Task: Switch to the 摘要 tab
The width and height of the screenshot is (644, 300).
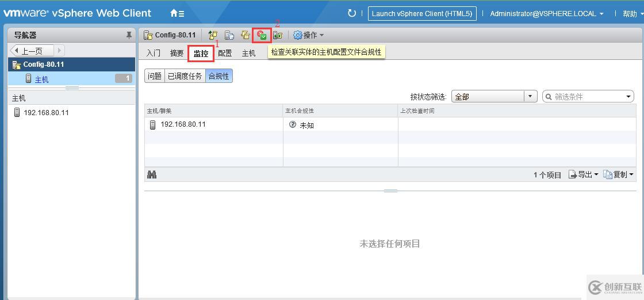Action: point(177,54)
